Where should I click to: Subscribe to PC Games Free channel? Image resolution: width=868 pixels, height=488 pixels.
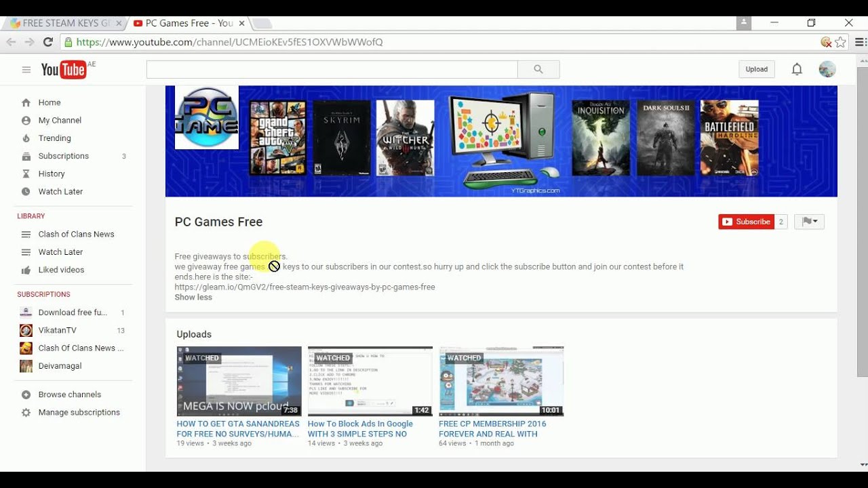pyautogui.click(x=746, y=222)
